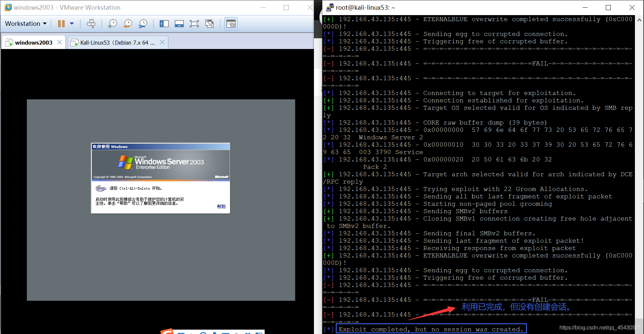Screen dimensions: 644x334
Task: Open the power options dropdown arrow beside Pause
Action: 72,23
